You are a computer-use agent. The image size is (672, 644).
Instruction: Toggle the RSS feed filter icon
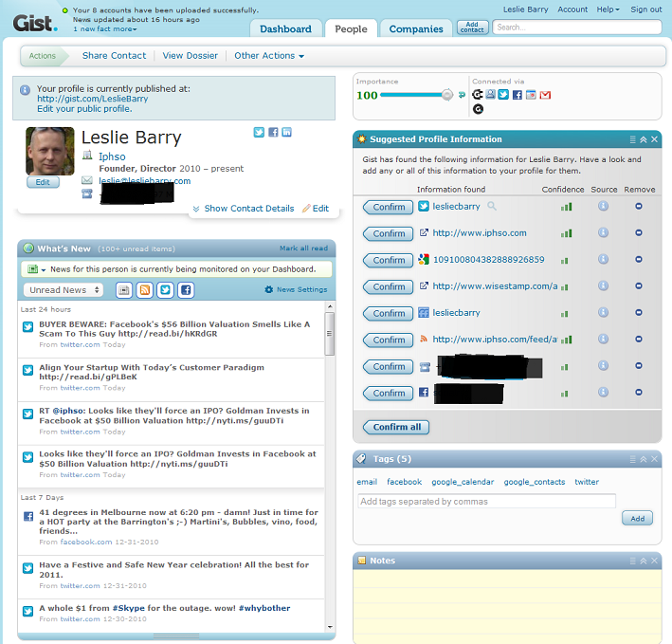145,290
